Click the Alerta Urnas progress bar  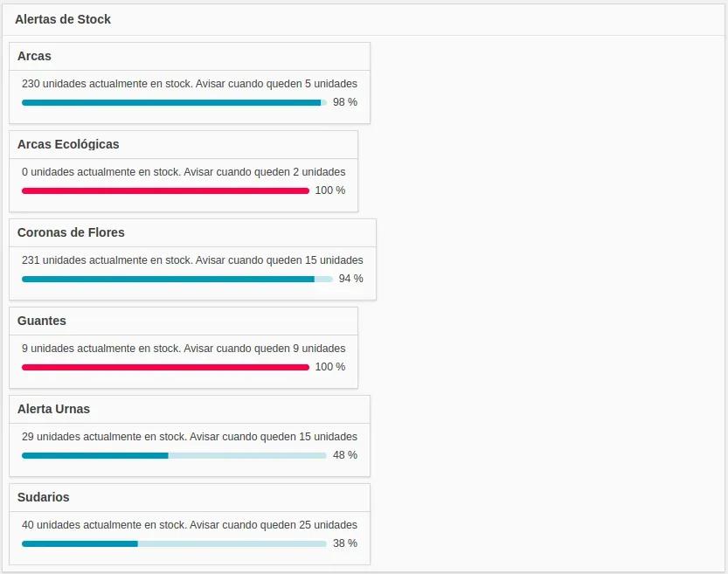[174, 455]
